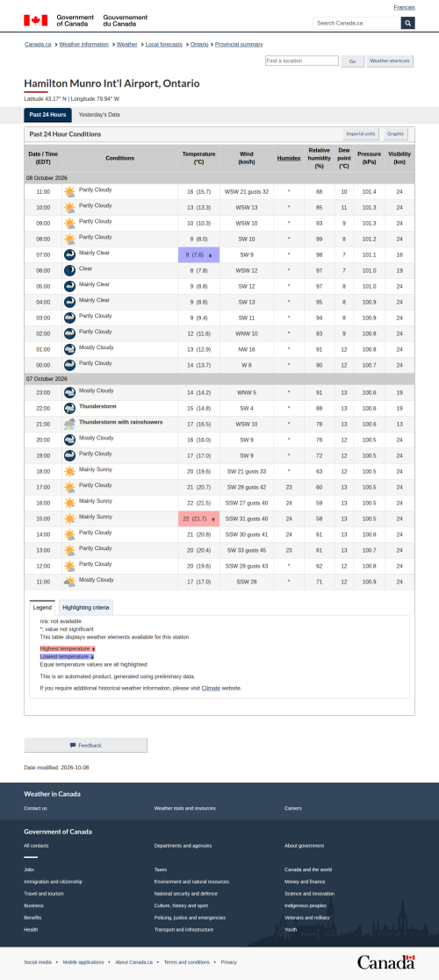
Task: Open Terms and conditions footer link
Action: 187,962
